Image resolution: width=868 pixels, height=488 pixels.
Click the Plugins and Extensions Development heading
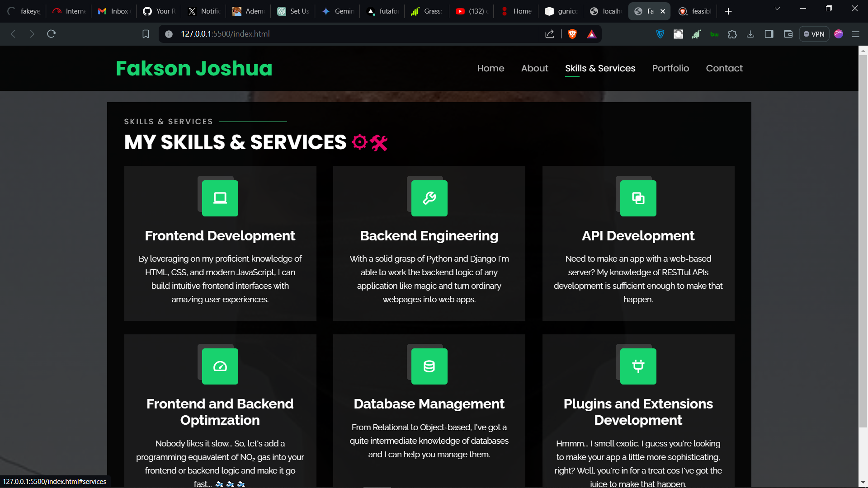pos(638,412)
